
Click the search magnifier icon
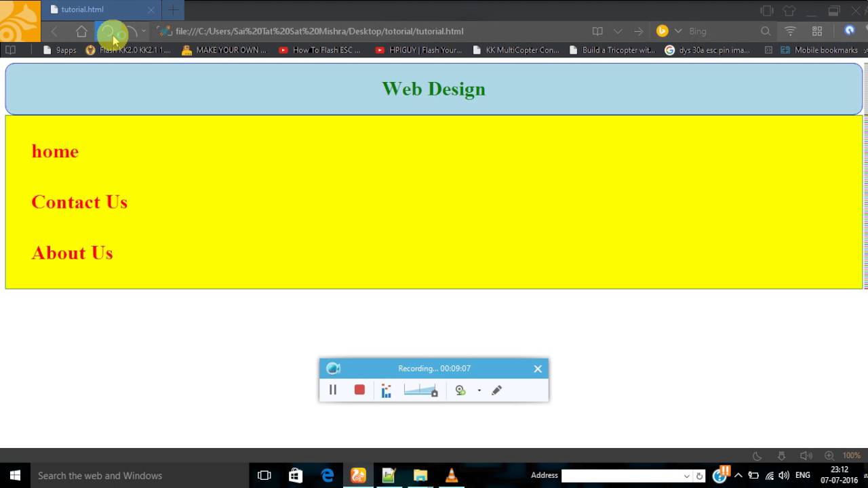point(766,31)
